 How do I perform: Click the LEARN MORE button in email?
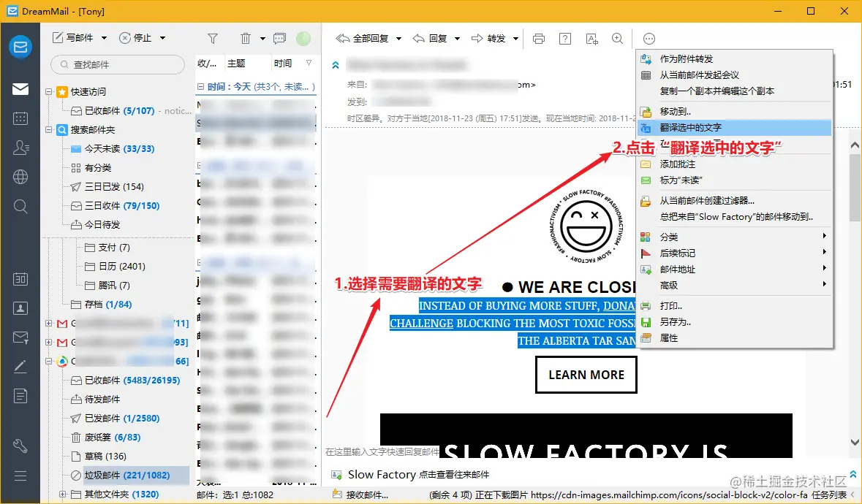coord(586,375)
